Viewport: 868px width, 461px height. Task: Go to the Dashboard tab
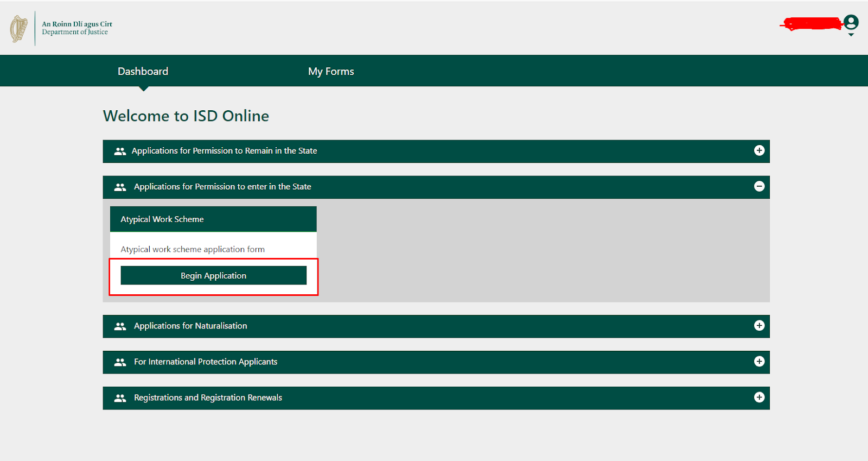(x=143, y=71)
